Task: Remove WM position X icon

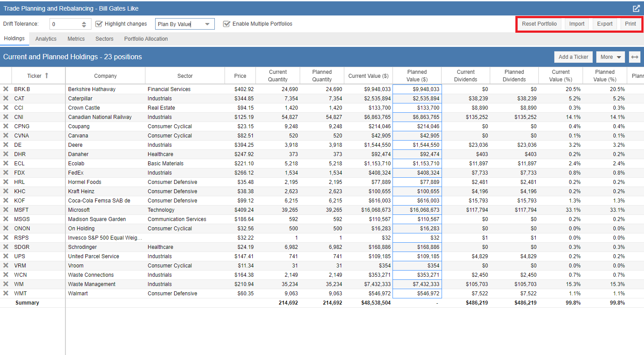Action: [6, 284]
